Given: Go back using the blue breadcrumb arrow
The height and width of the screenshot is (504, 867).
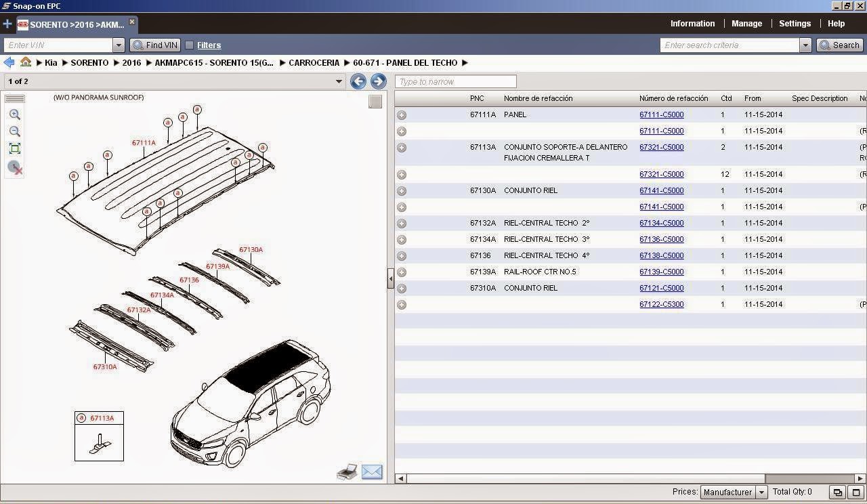Looking at the screenshot, I should pyautogui.click(x=9, y=62).
